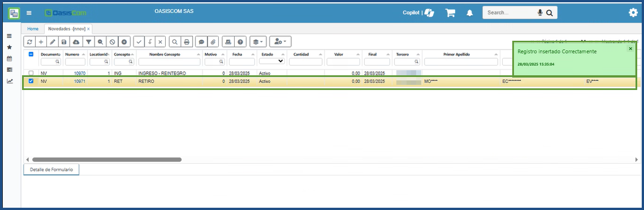Click the Motivo column header
Viewport: 644px width, 210px height.
point(210,54)
